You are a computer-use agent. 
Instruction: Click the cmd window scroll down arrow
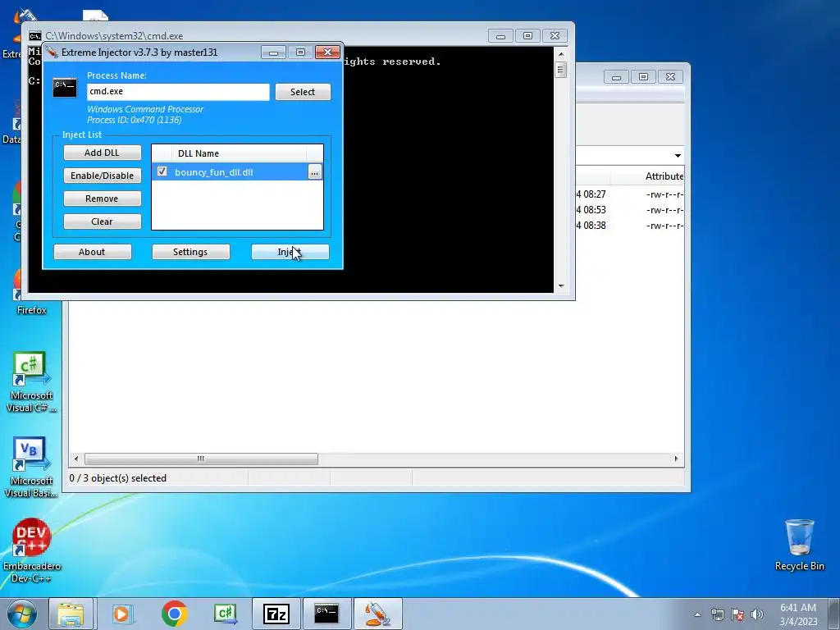point(561,286)
